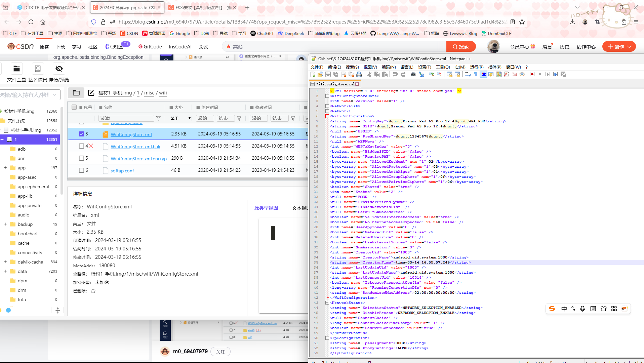The width and height of the screenshot is (644, 363).
Task: Open the 等于 size comparison dropdown
Action: coord(180,118)
